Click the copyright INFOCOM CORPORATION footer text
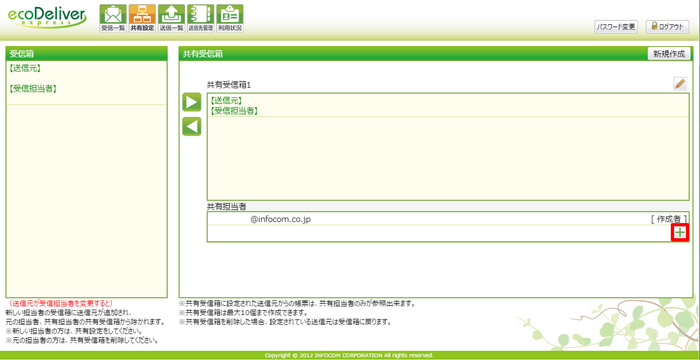 click(x=349, y=356)
